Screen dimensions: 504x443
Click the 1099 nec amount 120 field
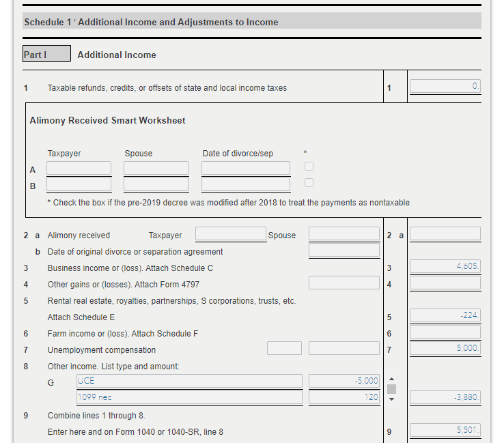[x=344, y=397]
